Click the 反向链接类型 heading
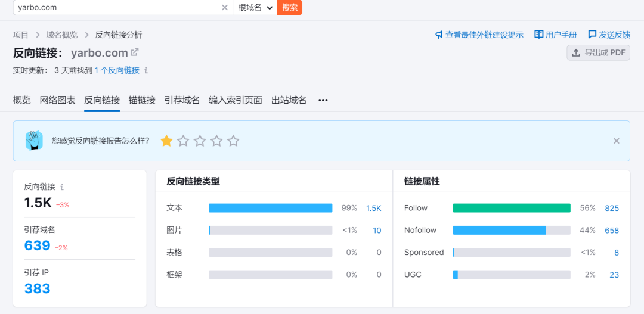This screenshot has height=314, width=644. pyautogui.click(x=193, y=181)
